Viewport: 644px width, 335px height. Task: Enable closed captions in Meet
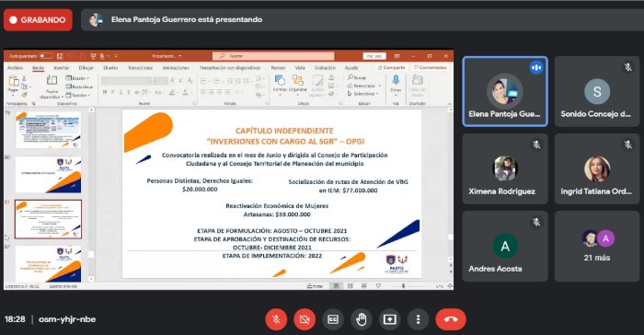tap(333, 319)
